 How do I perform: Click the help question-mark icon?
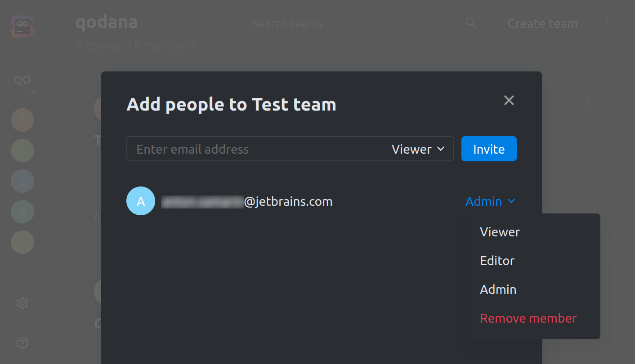pyautogui.click(x=22, y=343)
